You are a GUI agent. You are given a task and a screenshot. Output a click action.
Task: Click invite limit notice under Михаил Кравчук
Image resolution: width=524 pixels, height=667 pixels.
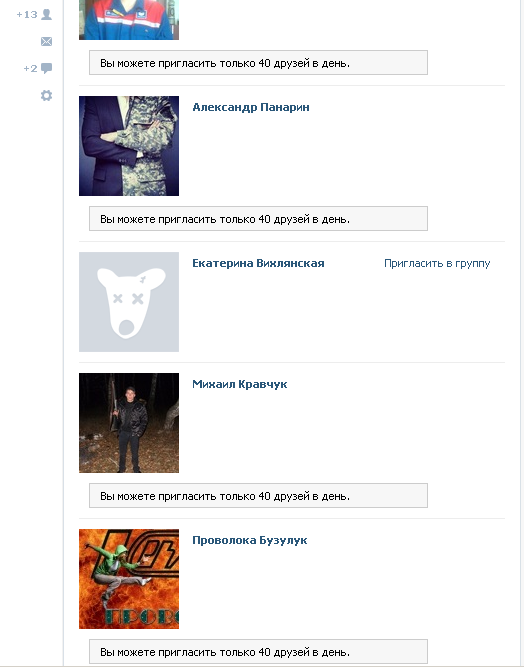tap(258, 496)
